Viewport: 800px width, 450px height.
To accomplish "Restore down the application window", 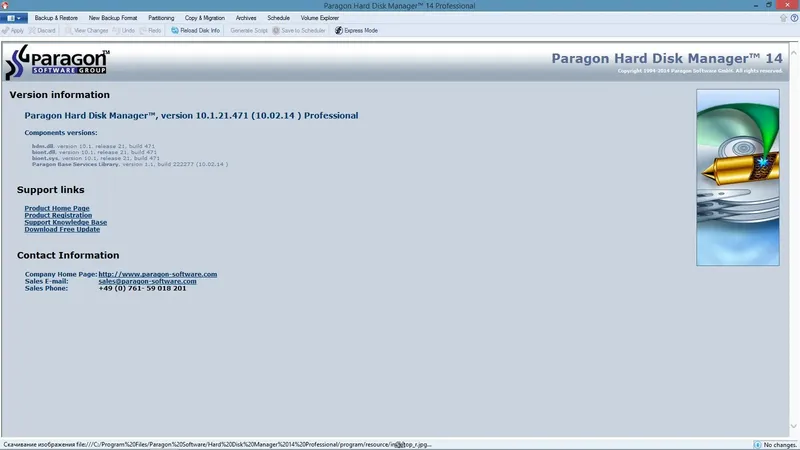I will coord(769,5).
